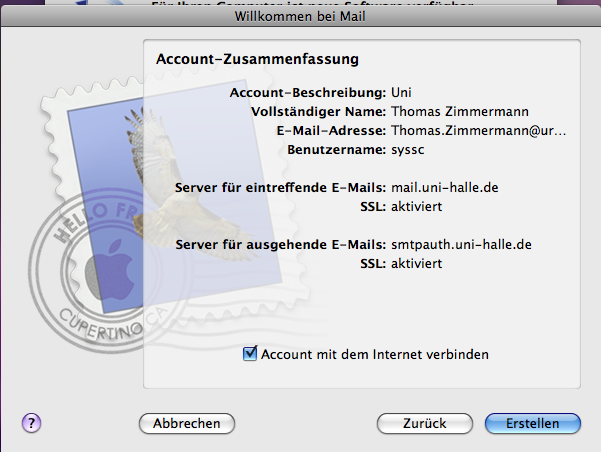Uncheck 'Account mit dem Internet verbinden' checkbox
The height and width of the screenshot is (452, 601).
250,353
